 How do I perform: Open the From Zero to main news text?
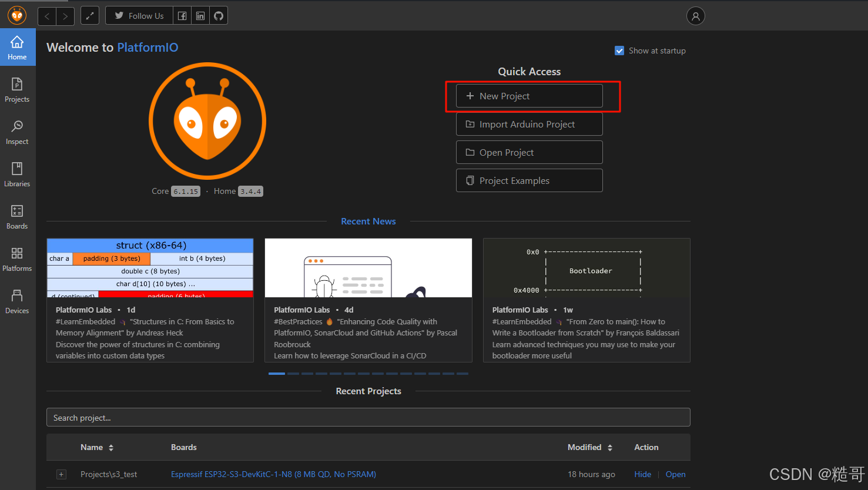point(586,338)
